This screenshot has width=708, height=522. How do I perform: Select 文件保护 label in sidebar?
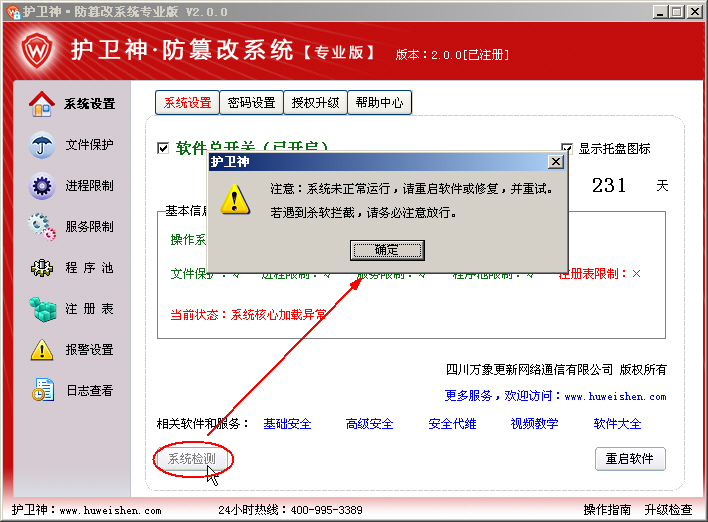click(89, 144)
